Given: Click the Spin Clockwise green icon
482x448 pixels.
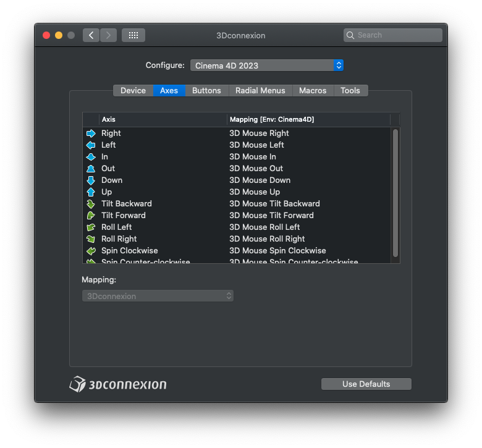Looking at the screenshot, I should (91, 251).
